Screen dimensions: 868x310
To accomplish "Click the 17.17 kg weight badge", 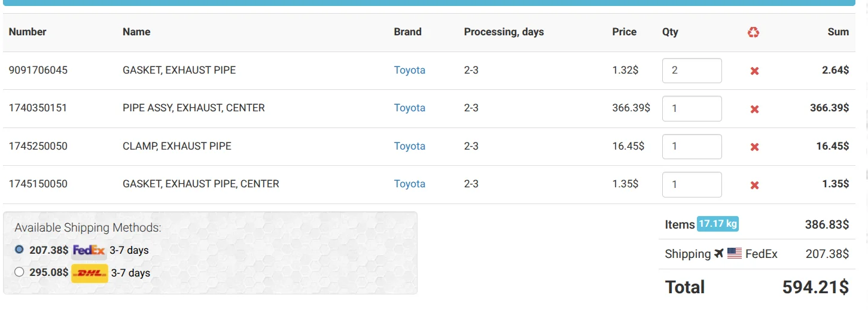I will (x=718, y=224).
